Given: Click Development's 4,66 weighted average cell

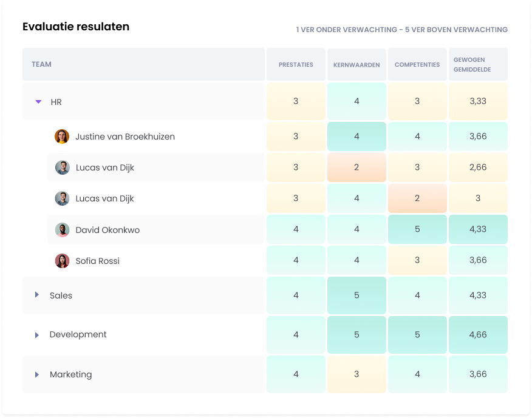Looking at the screenshot, I should (478, 335).
